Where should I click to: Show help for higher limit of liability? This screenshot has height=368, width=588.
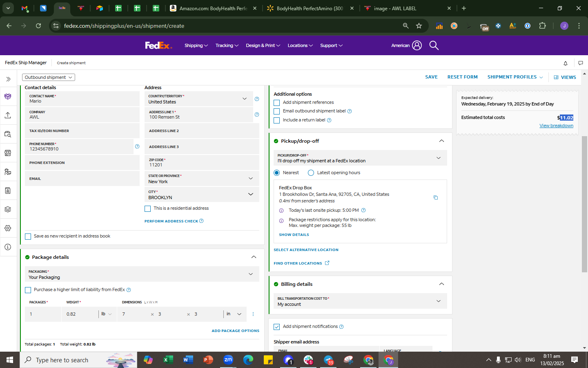coord(129,290)
